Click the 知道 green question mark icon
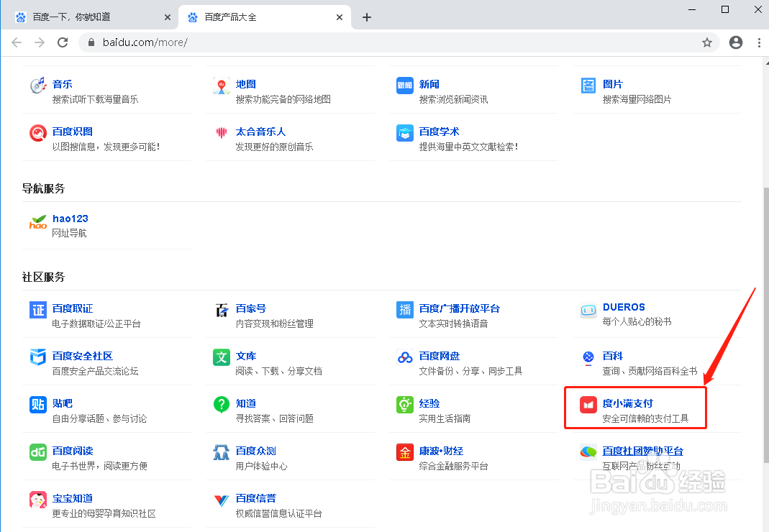Screen dimensions: 769x532 pos(221,405)
